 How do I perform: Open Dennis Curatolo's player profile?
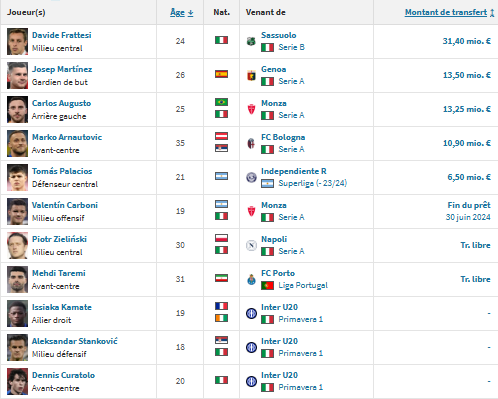[x=63, y=375]
